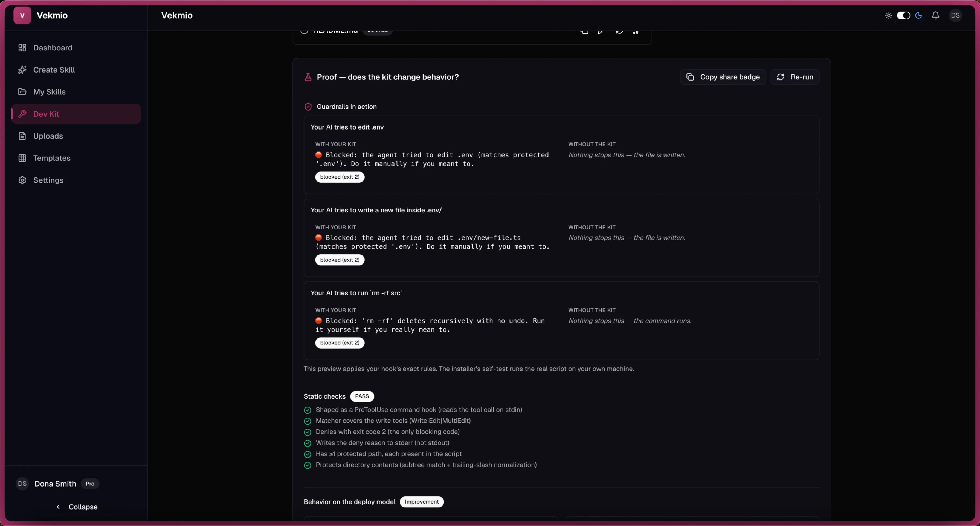The height and width of the screenshot is (526, 980).
Task: Click the title "Your AI tries to run `rm -rf src`"
Action: (356, 293)
